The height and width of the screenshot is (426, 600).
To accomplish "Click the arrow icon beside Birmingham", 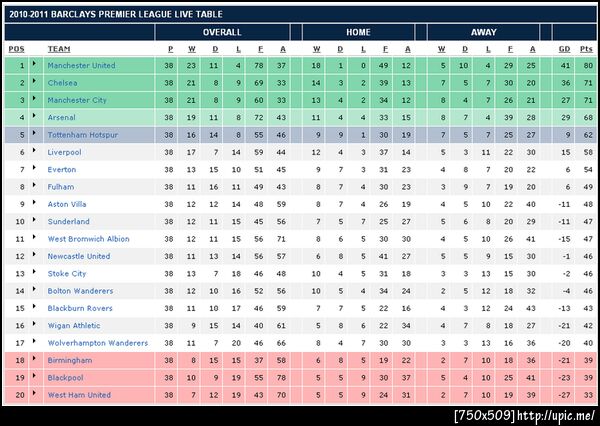I will click(36, 360).
